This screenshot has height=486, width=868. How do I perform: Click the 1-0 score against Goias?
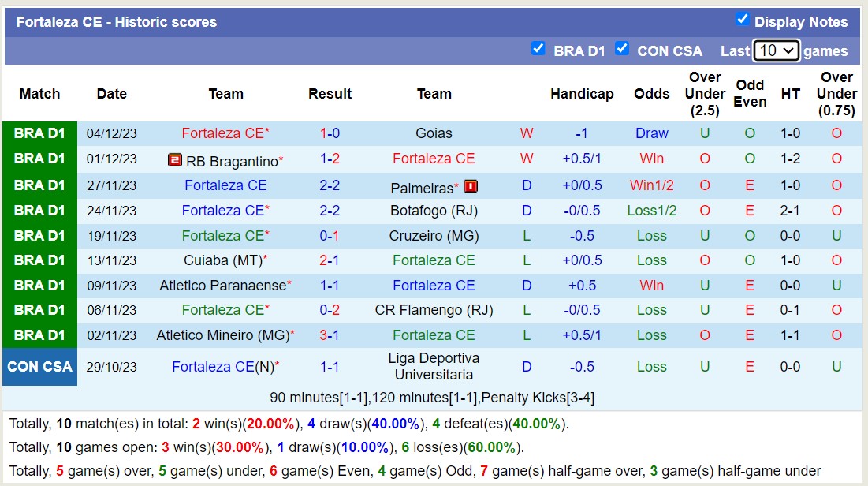click(x=330, y=133)
